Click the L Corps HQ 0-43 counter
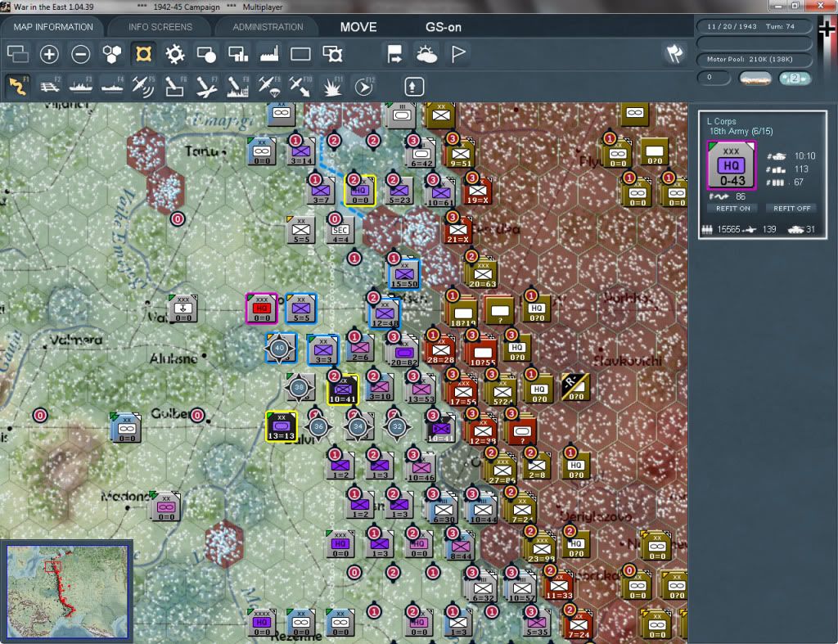Image resolution: width=838 pixels, height=644 pixels. 731,165
